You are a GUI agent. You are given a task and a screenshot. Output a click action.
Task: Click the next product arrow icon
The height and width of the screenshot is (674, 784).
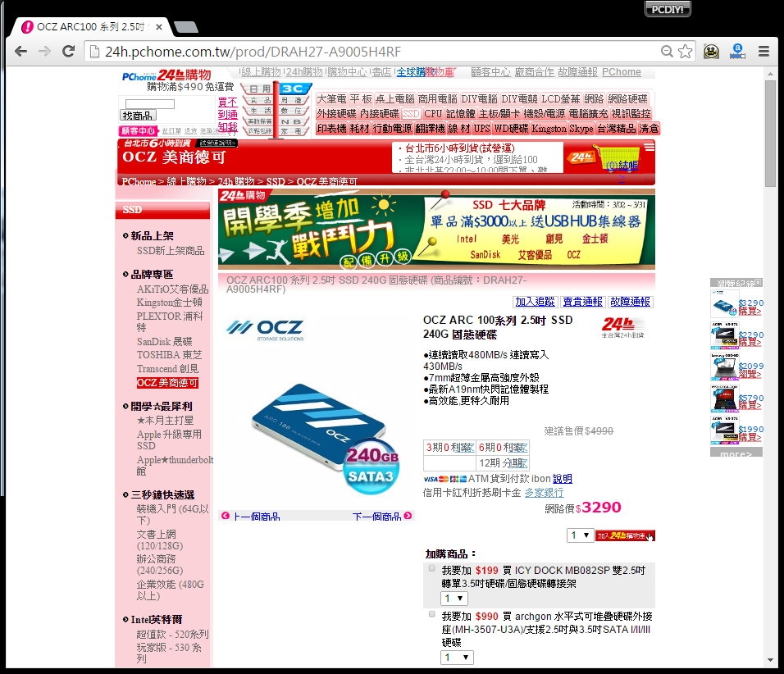click(x=408, y=516)
